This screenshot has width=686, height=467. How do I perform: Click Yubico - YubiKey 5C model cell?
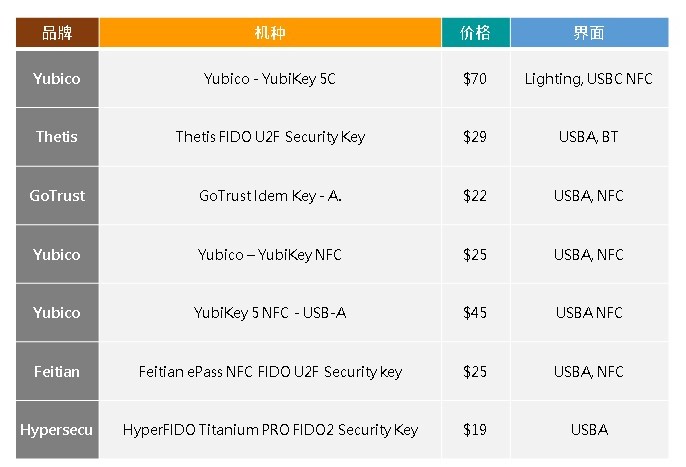270,79
